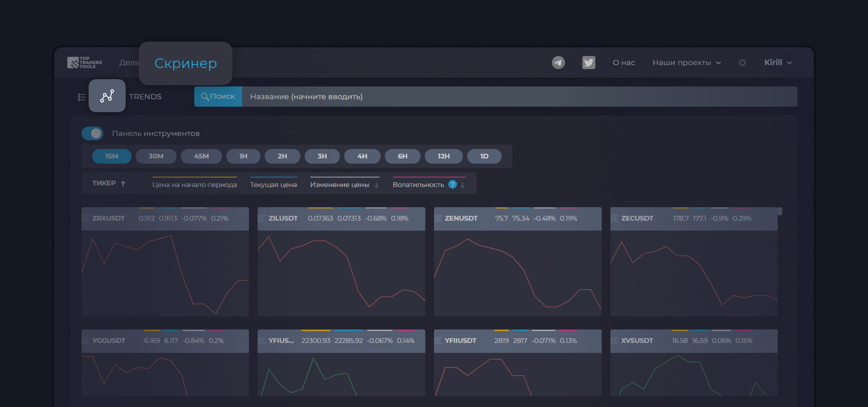The width and height of the screenshot is (868, 407).
Task: Click the ZECUSDT ticker name
Action: (637, 218)
